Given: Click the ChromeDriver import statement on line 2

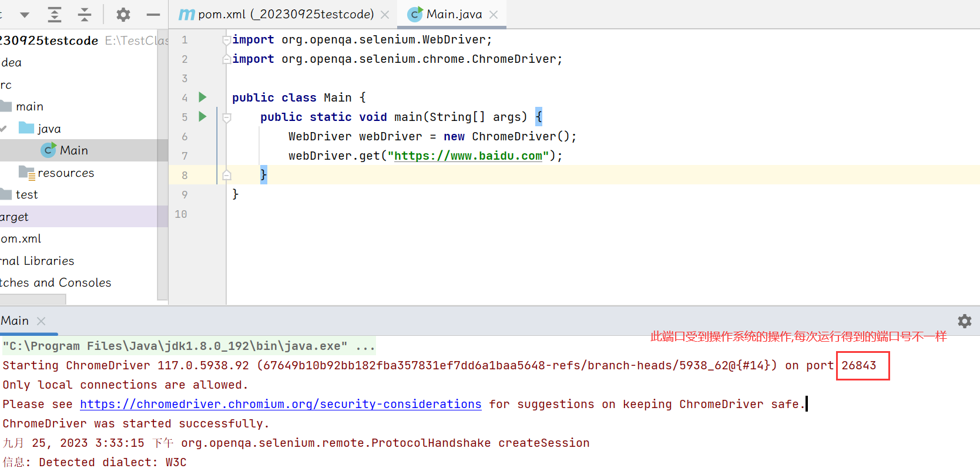Looking at the screenshot, I should click(397, 59).
